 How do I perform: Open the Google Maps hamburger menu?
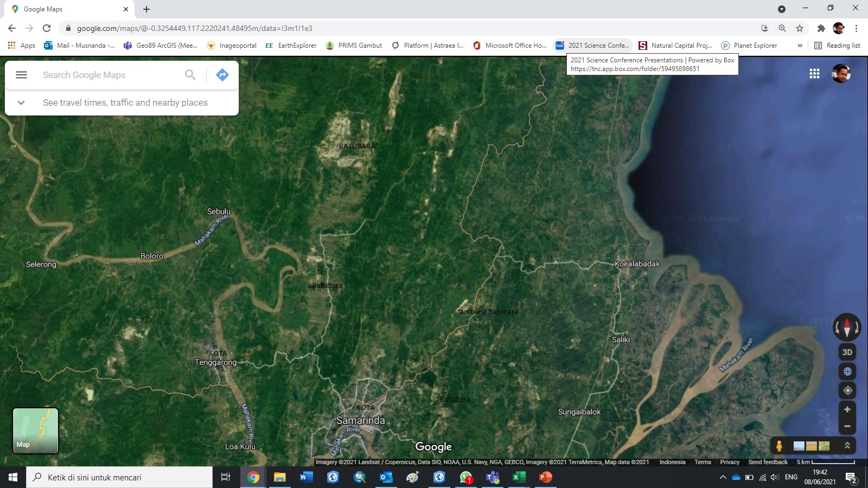pyautogui.click(x=21, y=75)
